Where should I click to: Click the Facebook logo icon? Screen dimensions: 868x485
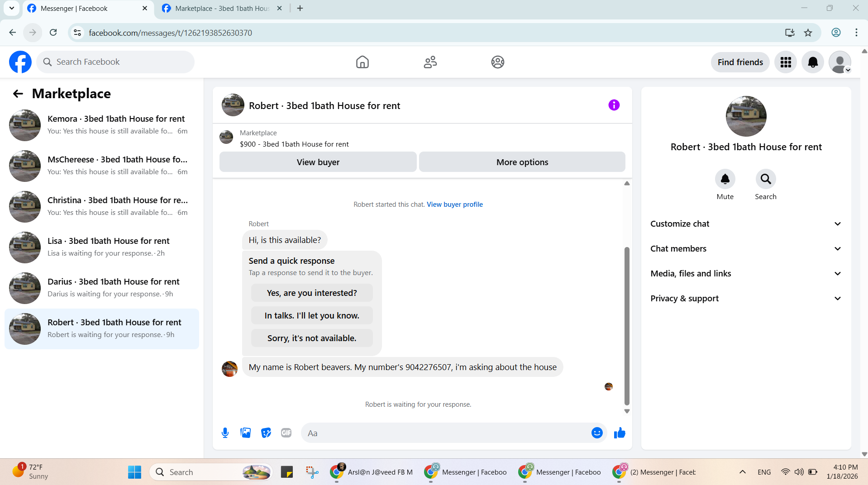(20, 62)
